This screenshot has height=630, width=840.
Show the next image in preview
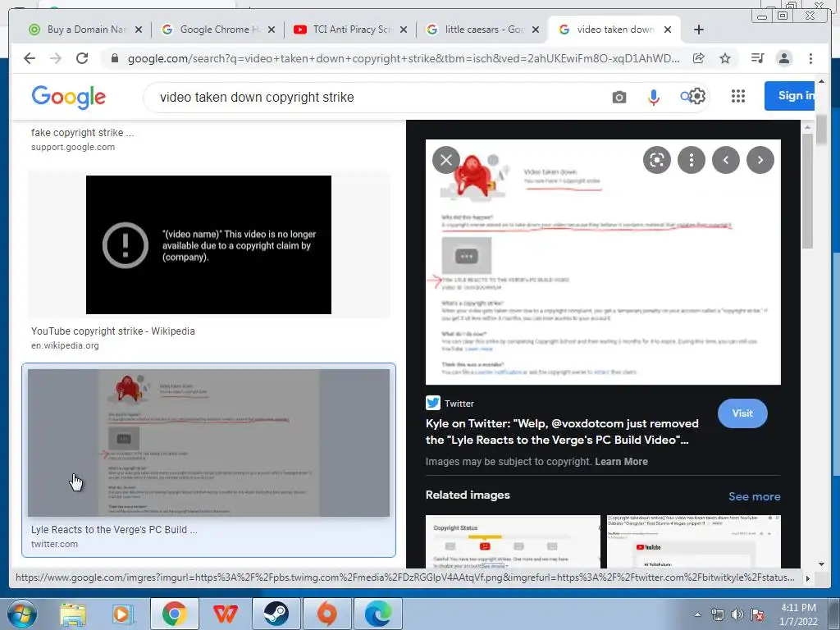click(x=760, y=160)
